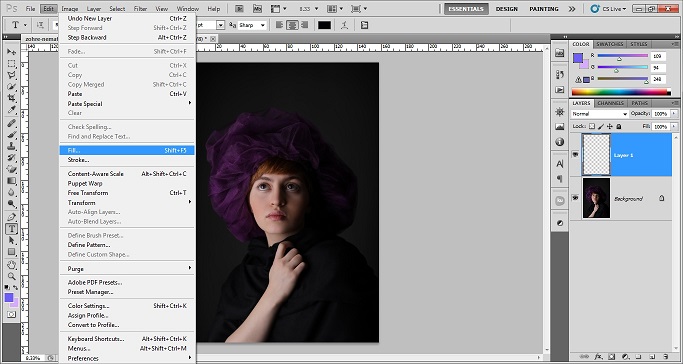Select the Horizontal Type tool
Screen dimensions: 683x364
click(11, 229)
